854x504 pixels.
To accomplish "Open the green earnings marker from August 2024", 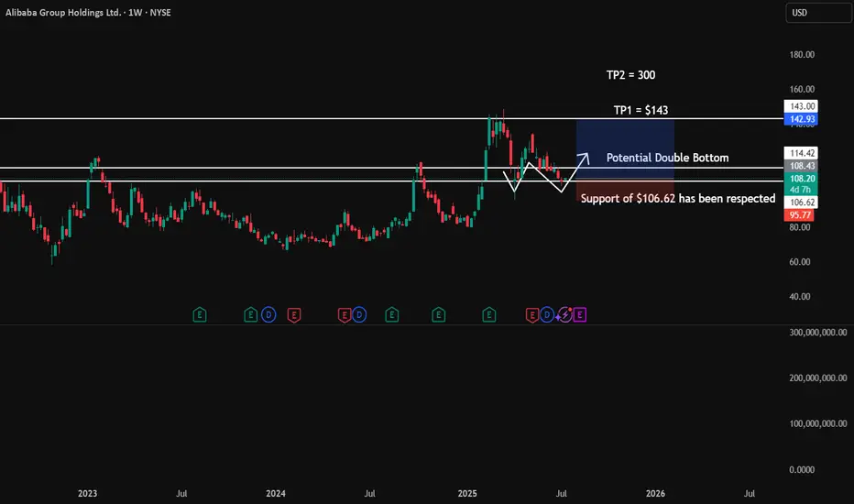I will tap(391, 314).
